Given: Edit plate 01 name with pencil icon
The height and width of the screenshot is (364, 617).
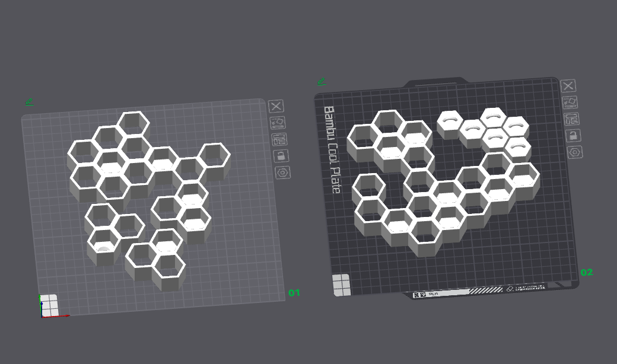Looking at the screenshot, I should pyautogui.click(x=29, y=102).
